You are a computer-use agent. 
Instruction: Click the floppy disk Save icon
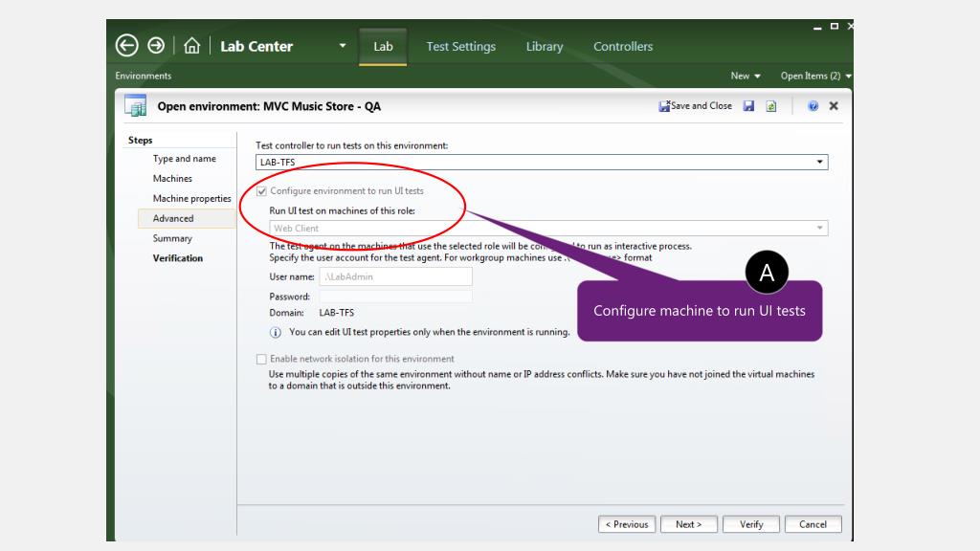750,106
